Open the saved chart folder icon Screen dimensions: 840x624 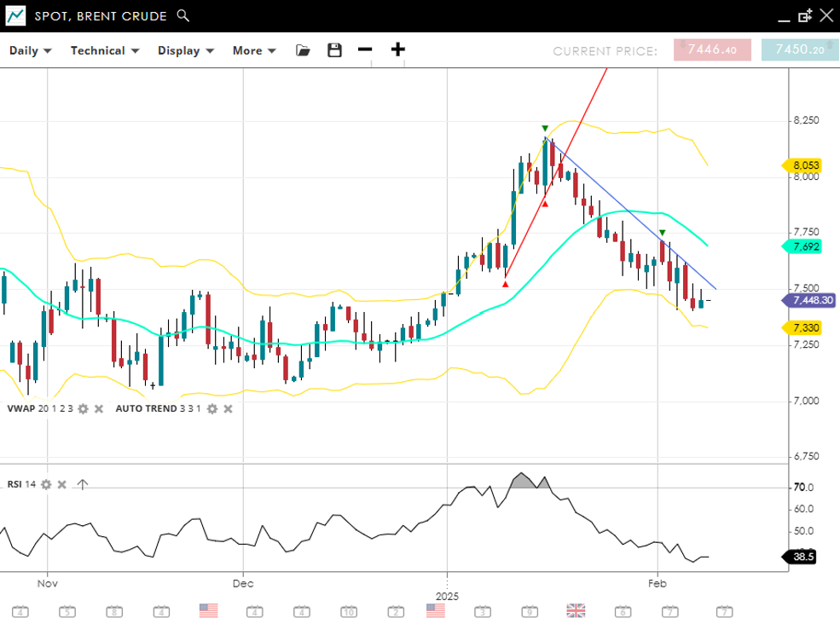[x=303, y=50]
